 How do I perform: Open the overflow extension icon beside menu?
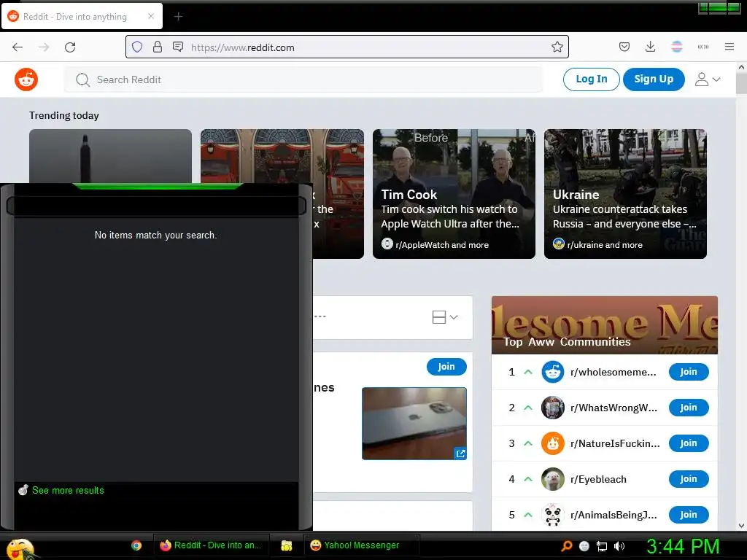click(x=703, y=47)
